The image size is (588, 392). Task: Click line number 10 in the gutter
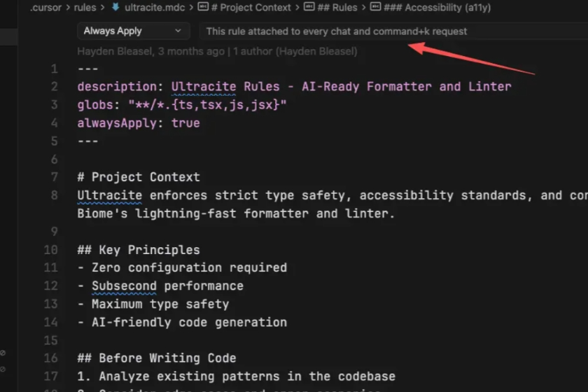(50, 250)
